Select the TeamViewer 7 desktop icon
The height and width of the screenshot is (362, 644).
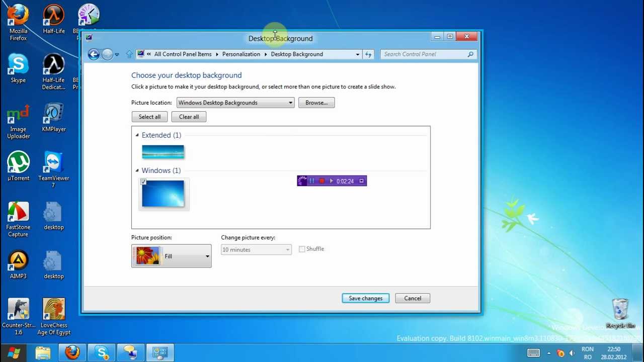tap(54, 170)
